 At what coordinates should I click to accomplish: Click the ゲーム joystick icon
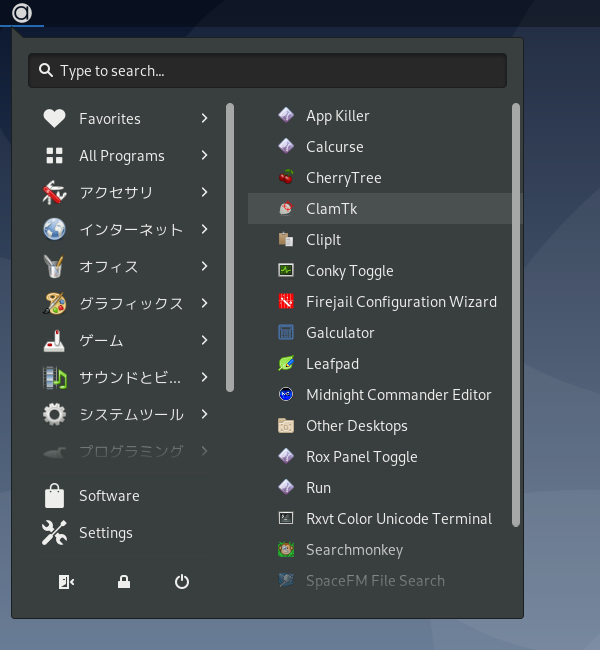coord(54,340)
